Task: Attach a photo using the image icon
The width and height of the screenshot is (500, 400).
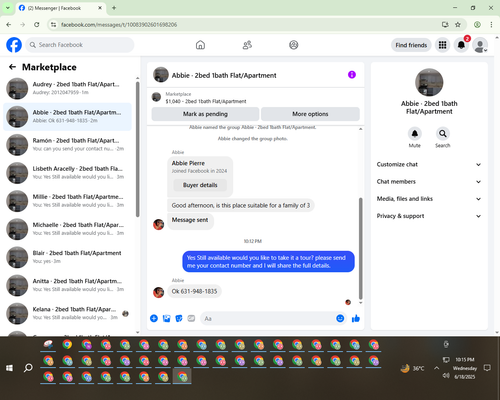Action: (166, 318)
